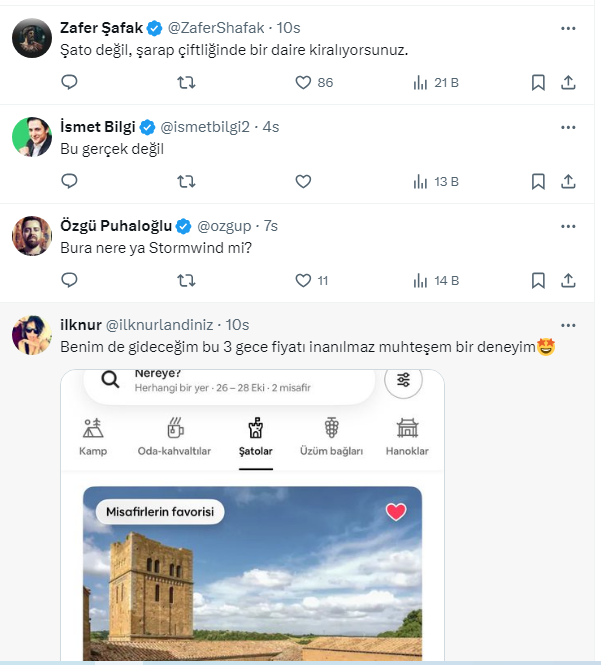Reply to İsmet Bilgi's tweet
Viewport: 601px width, 665px height.
69,181
